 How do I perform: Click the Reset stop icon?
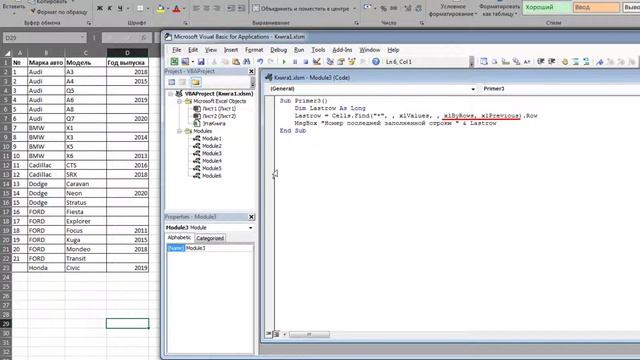pyautogui.click(x=305, y=62)
